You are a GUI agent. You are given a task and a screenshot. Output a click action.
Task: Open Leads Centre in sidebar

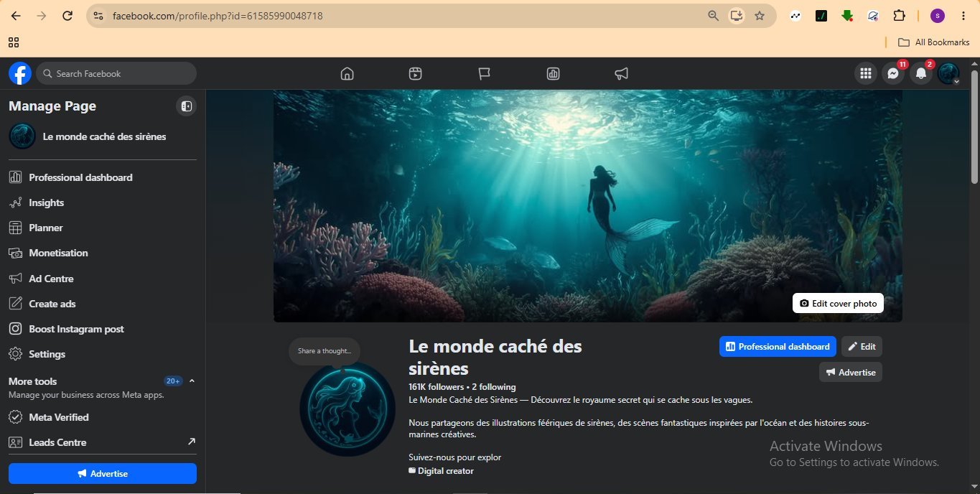point(102,442)
